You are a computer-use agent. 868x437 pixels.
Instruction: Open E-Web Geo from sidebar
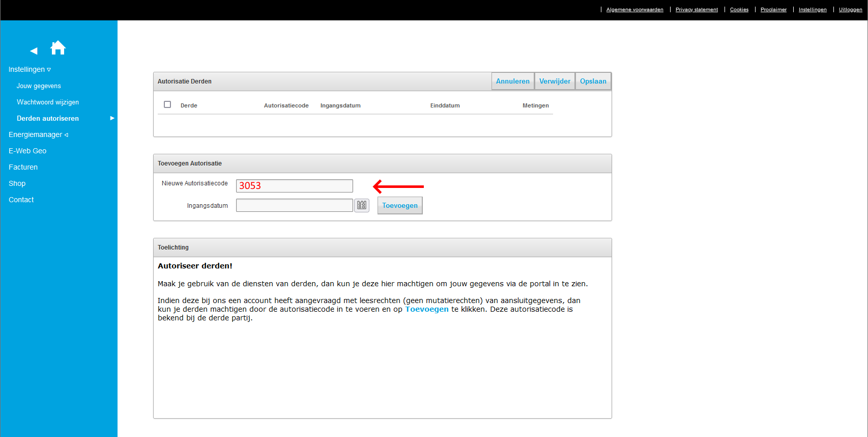pyautogui.click(x=27, y=151)
